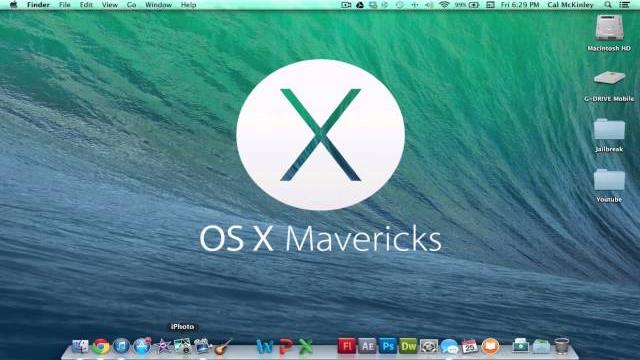Open the Edit menu
Viewport: 640px width, 360px height.
click(x=86, y=5)
